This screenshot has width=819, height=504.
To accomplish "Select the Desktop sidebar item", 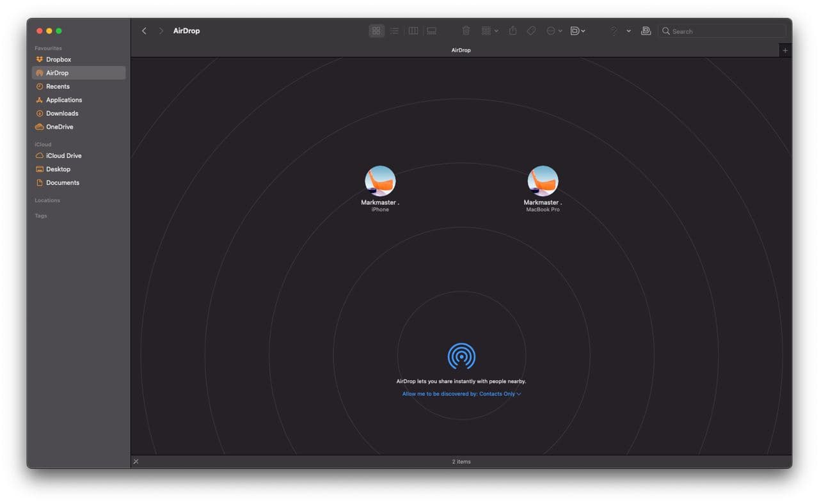I will click(x=78, y=169).
